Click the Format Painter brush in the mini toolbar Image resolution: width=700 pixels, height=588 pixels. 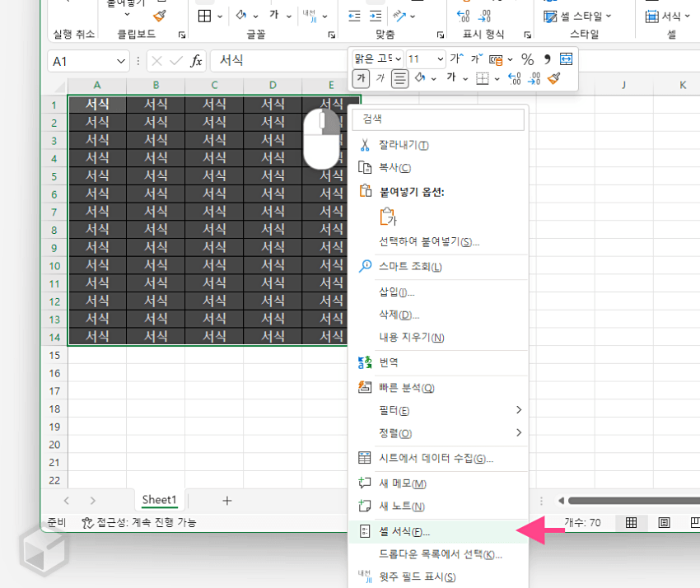coord(554,79)
